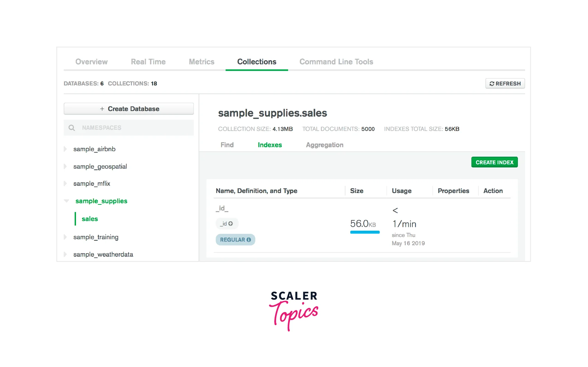Open the Real Time tab
Screen dimensions: 588x367
click(x=148, y=62)
